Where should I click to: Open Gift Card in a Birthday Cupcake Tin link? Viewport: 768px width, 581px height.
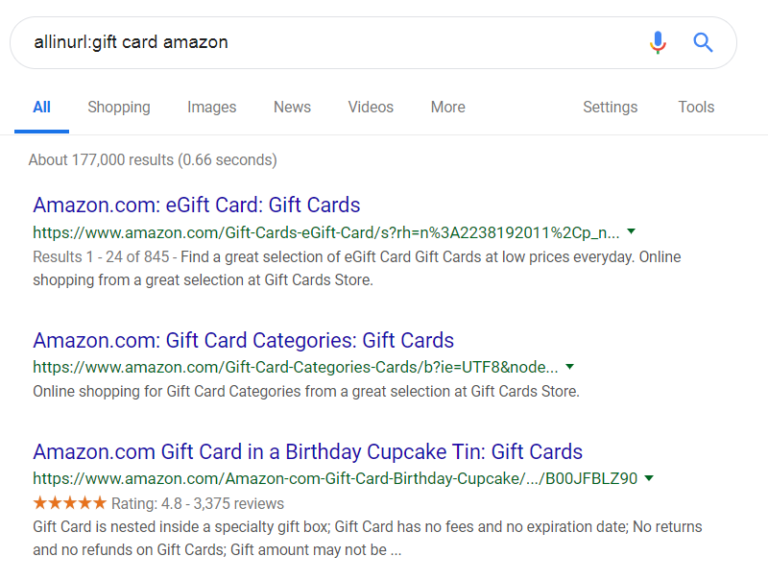click(x=308, y=451)
